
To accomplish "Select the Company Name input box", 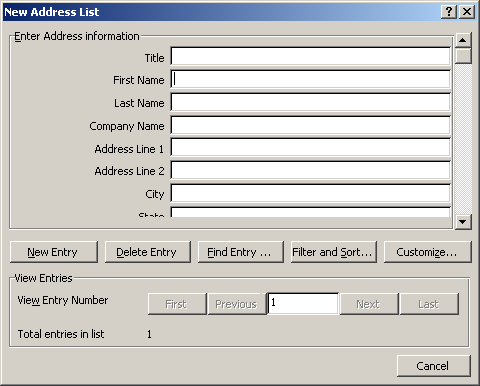I will (310, 125).
